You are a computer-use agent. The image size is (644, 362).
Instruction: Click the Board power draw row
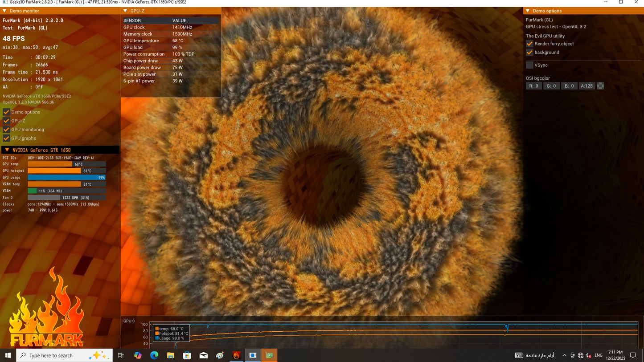pos(171,68)
